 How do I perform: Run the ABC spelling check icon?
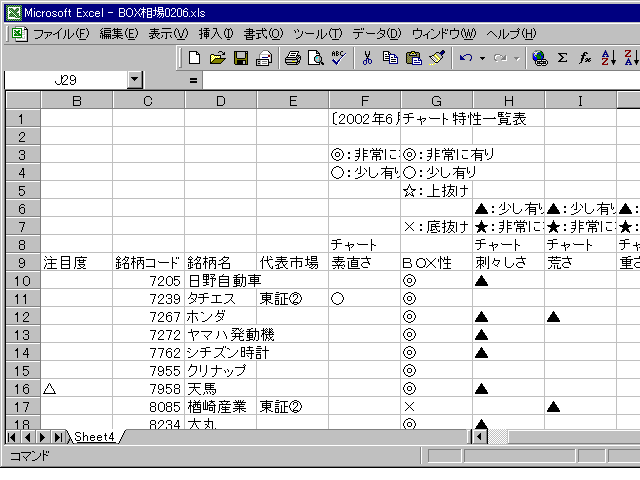(x=338, y=58)
